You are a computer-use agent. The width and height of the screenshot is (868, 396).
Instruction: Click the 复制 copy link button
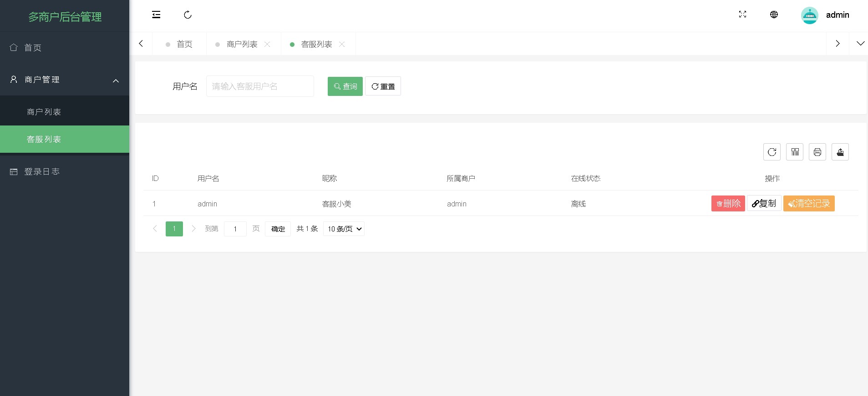(x=764, y=203)
